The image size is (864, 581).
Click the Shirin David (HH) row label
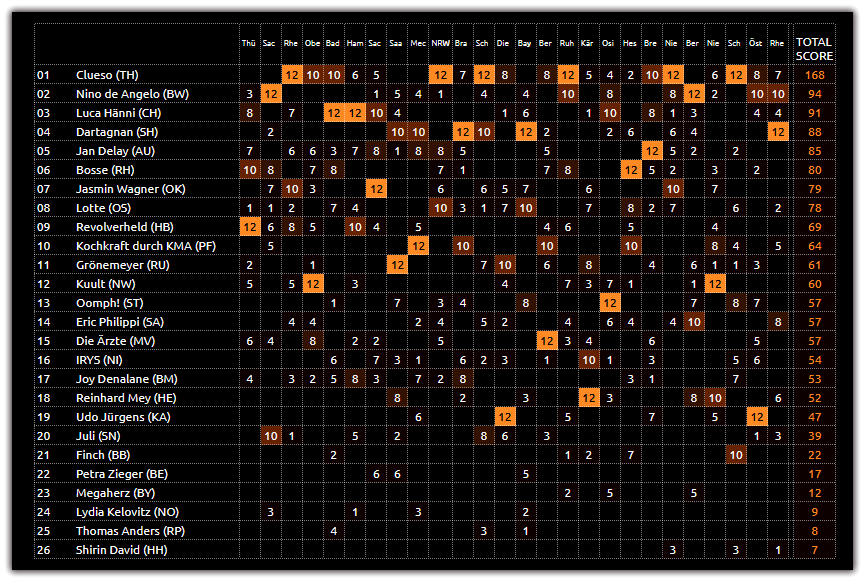[x=121, y=550]
